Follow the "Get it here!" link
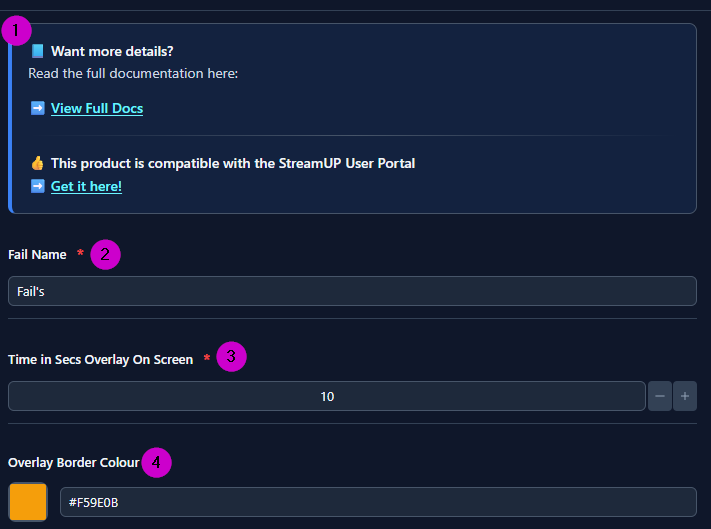This screenshot has height=529, width=711. [x=86, y=186]
